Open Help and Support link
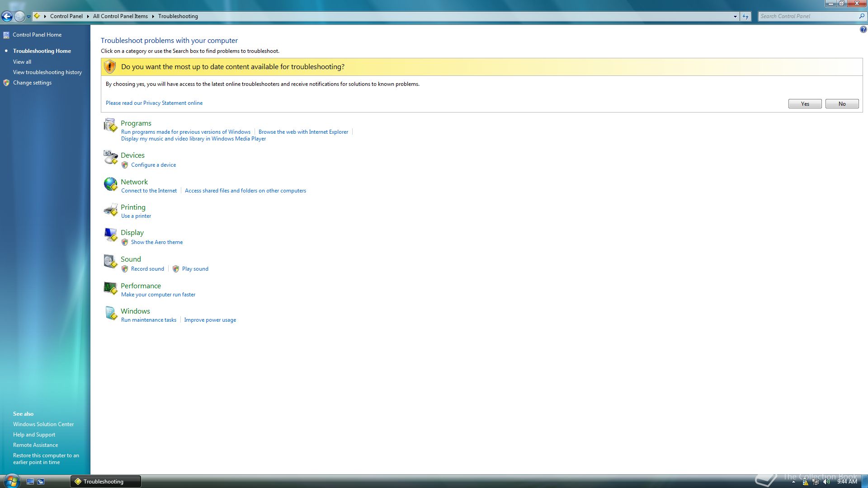This screenshot has width=868, height=488. (34, 435)
